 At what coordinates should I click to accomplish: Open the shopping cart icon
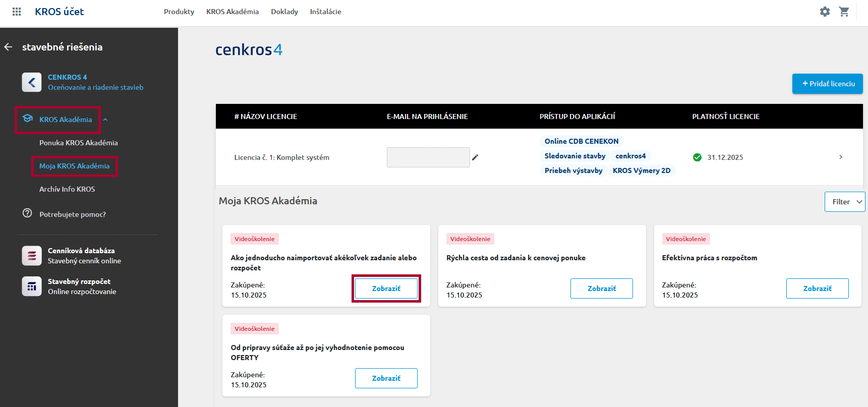click(x=844, y=12)
